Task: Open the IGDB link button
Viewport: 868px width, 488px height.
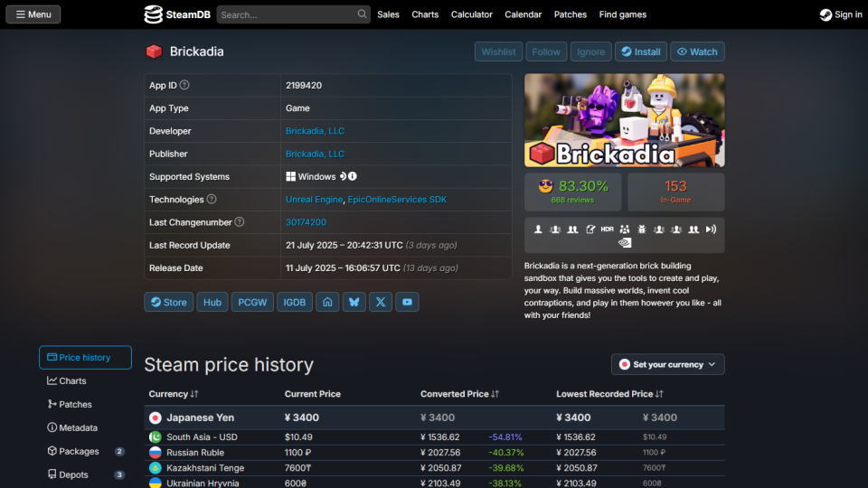Action: [x=295, y=302]
